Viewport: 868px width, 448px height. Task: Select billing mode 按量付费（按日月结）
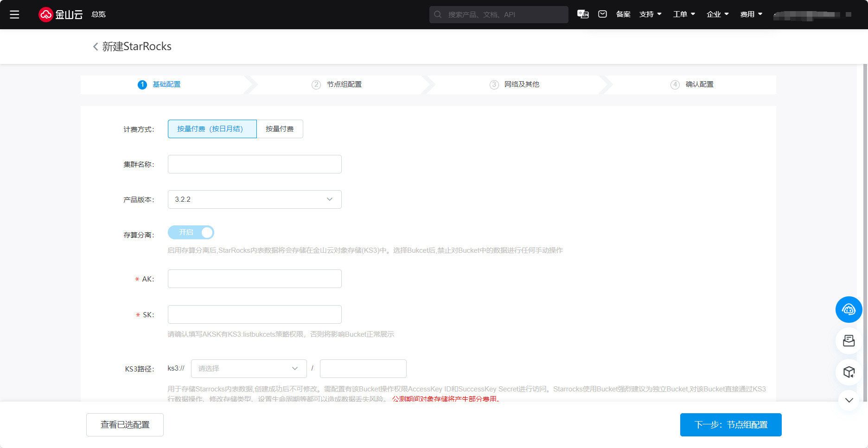click(212, 129)
